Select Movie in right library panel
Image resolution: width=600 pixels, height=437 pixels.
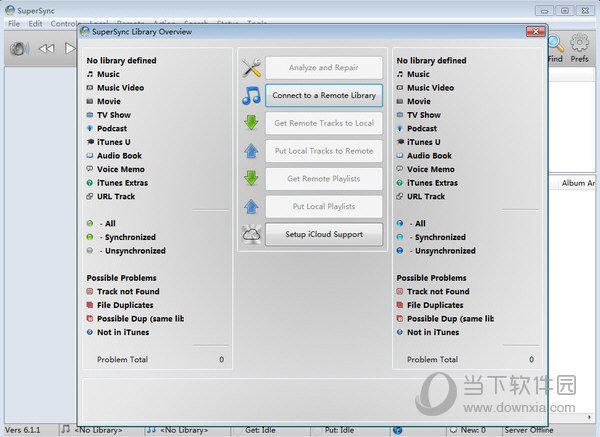click(x=419, y=101)
